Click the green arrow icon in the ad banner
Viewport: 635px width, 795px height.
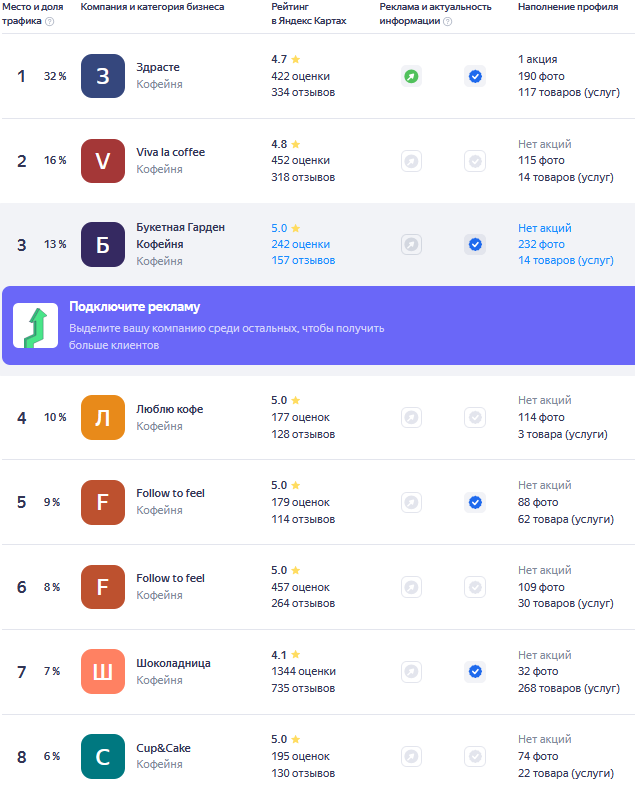(36, 326)
